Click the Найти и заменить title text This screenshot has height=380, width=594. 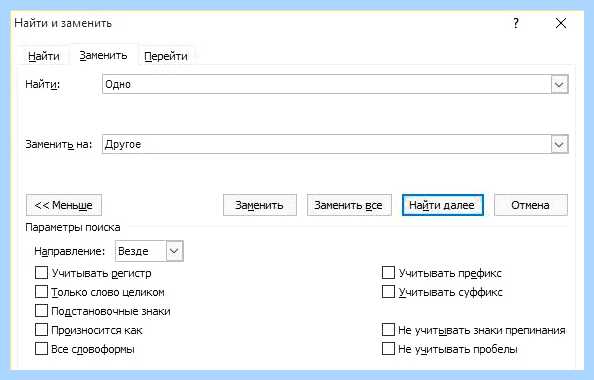coord(63,23)
